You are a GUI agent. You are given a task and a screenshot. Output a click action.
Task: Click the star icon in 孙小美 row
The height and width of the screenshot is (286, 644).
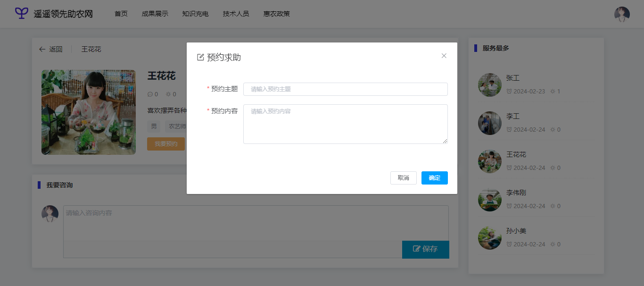553,244
